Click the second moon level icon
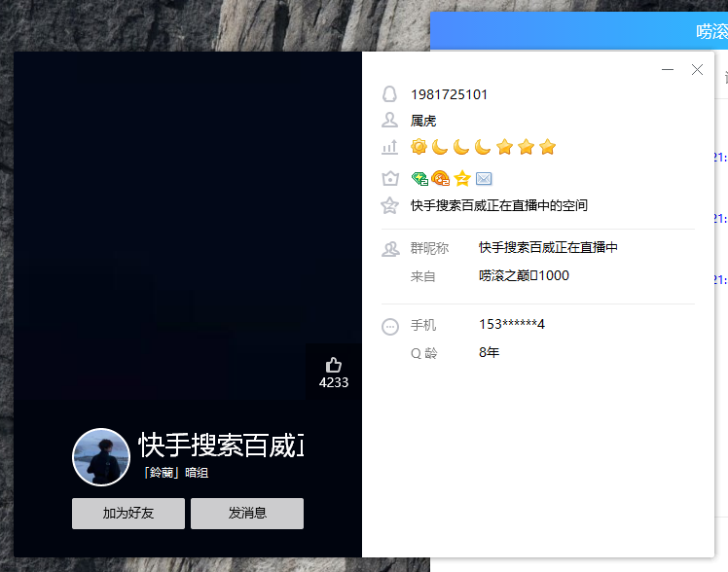Image resolution: width=728 pixels, height=572 pixels. [x=461, y=147]
